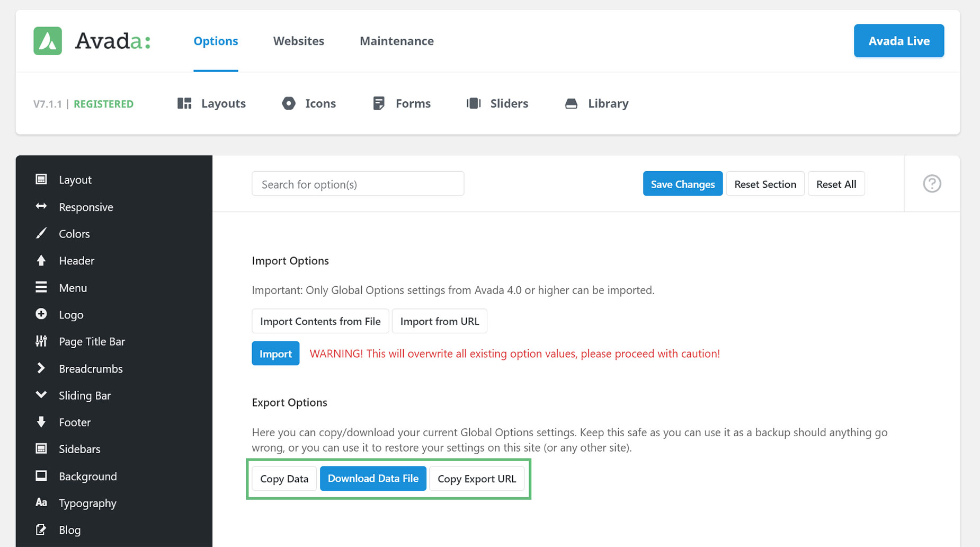The height and width of the screenshot is (547, 980).
Task: Focus the Search for option(s) field
Action: tap(358, 184)
